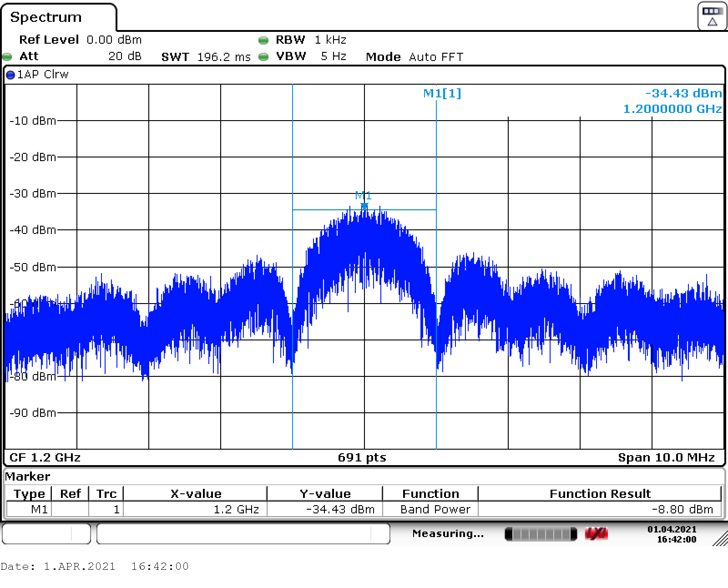The width and height of the screenshot is (728, 588).
Task: Click the Span 10.0 MHz label
Action: (666, 457)
